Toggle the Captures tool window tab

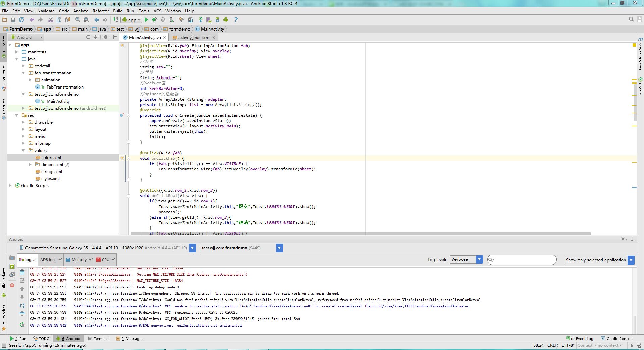coord(4,109)
